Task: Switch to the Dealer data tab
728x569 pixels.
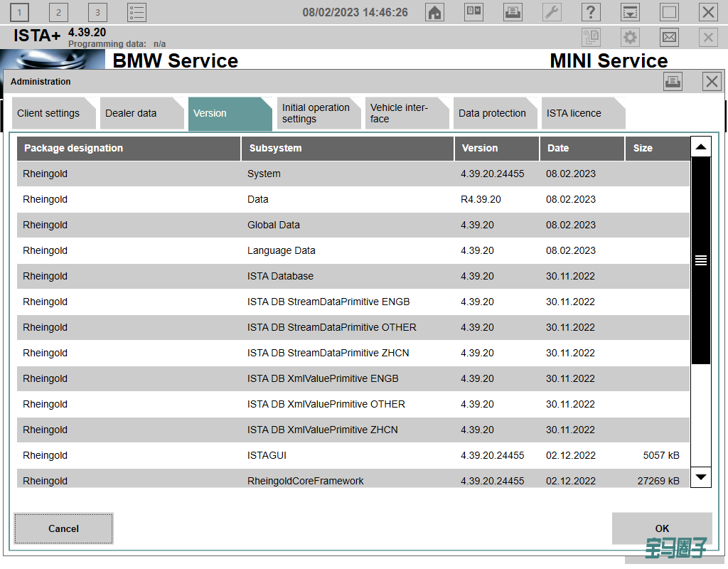Action: point(131,114)
